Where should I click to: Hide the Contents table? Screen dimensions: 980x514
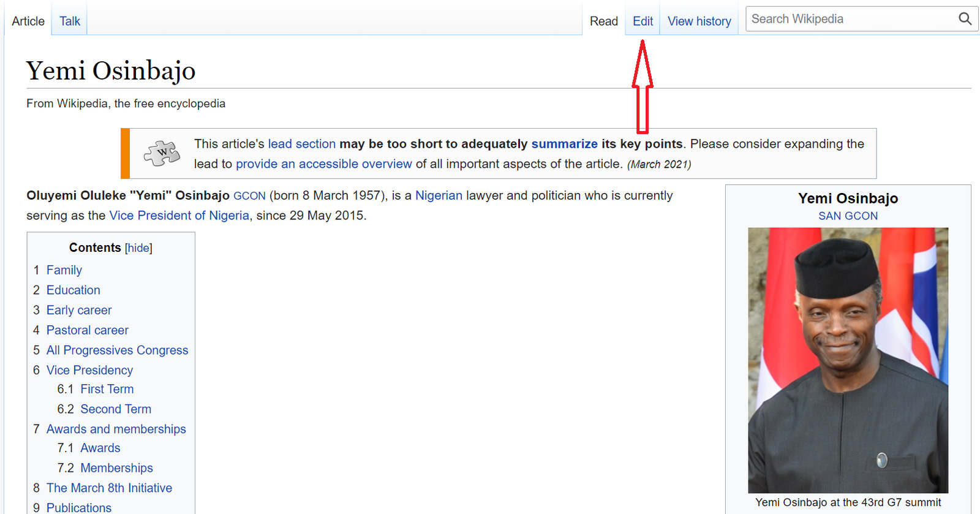click(138, 248)
